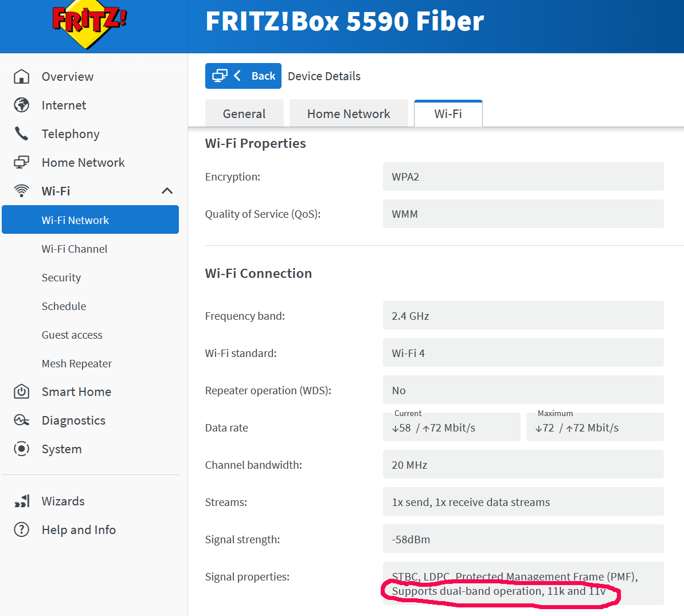The width and height of the screenshot is (684, 616).
Task: Open the Overview menu entry
Action: [x=68, y=76]
